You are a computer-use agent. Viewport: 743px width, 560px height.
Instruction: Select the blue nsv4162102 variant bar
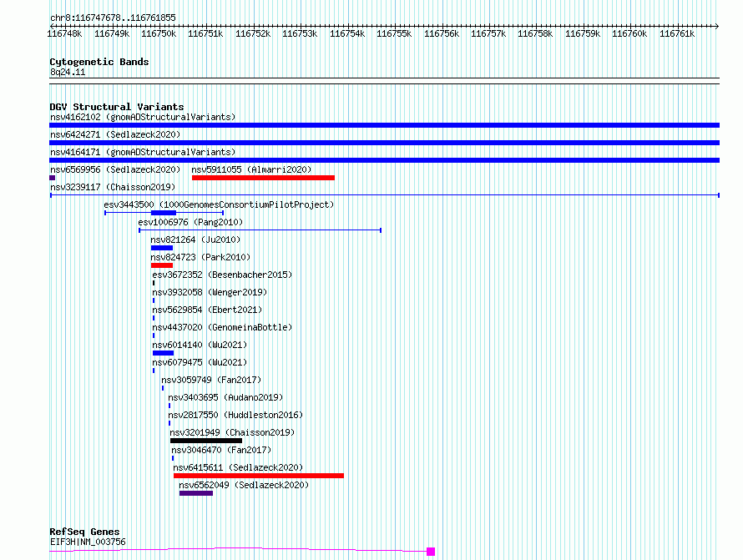384,125
